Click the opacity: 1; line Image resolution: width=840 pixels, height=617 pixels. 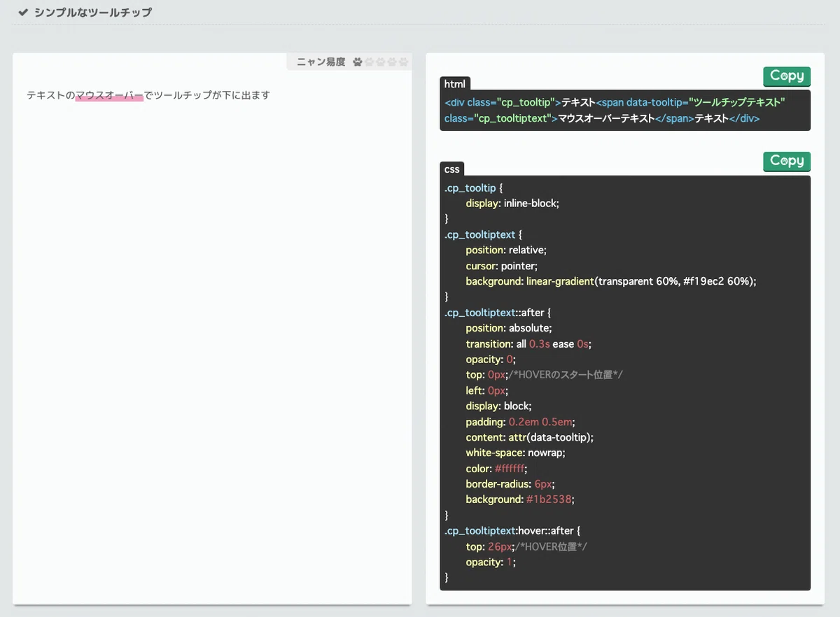[491, 562]
